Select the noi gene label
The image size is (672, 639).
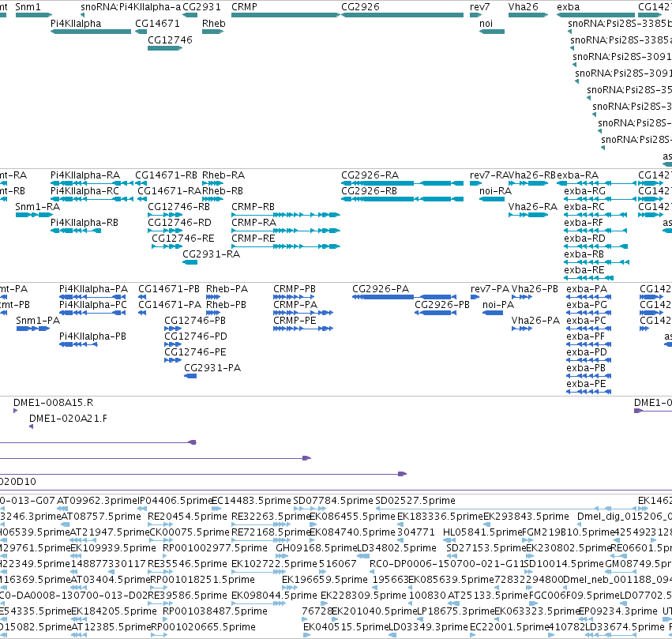(486, 23)
